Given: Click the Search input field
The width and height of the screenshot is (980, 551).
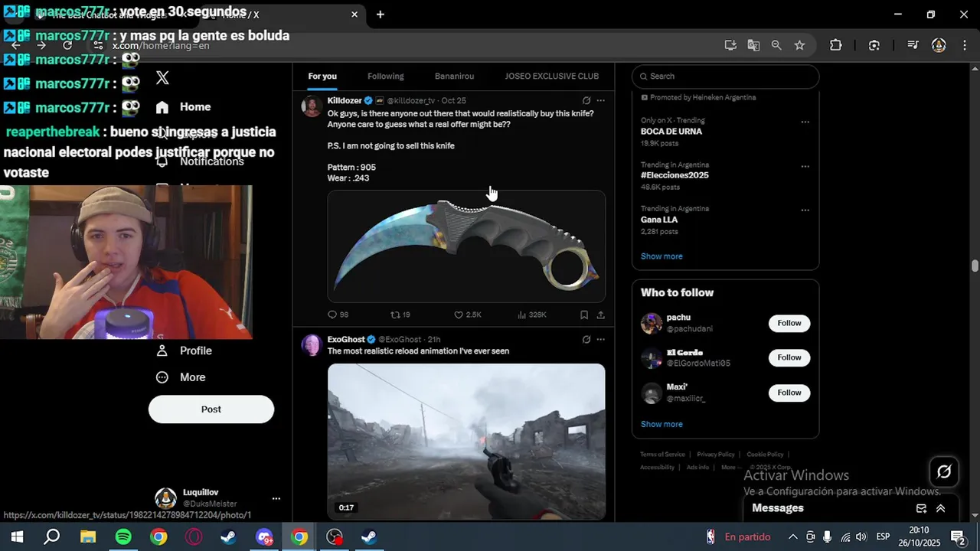Looking at the screenshot, I should point(725,77).
